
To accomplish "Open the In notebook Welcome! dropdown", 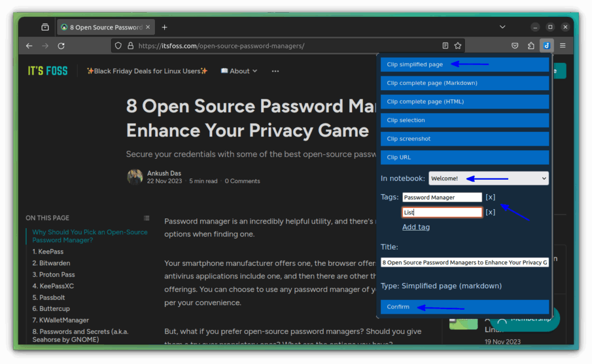I will point(489,179).
